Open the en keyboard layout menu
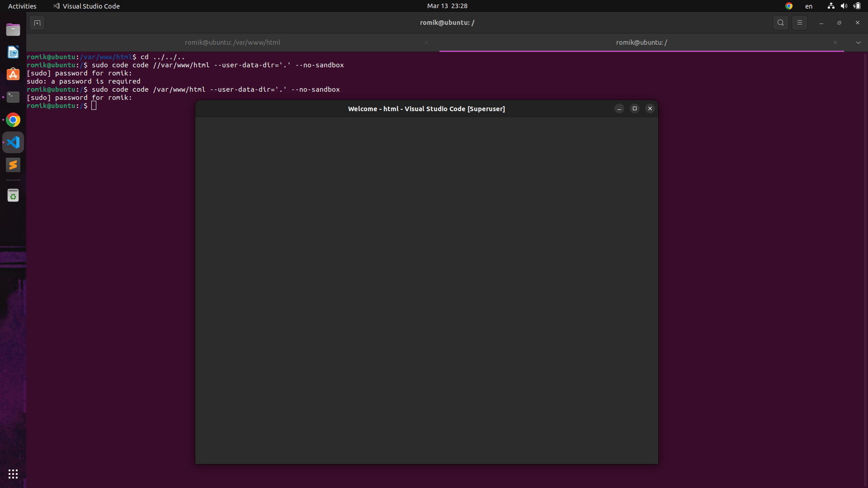Image resolution: width=868 pixels, height=488 pixels. 808,6
